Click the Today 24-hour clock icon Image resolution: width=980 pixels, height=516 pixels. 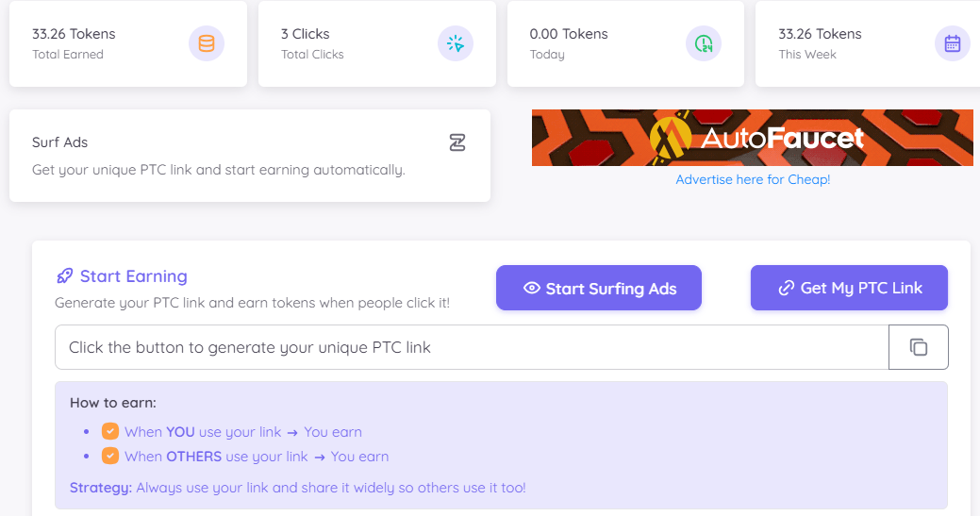click(x=704, y=43)
